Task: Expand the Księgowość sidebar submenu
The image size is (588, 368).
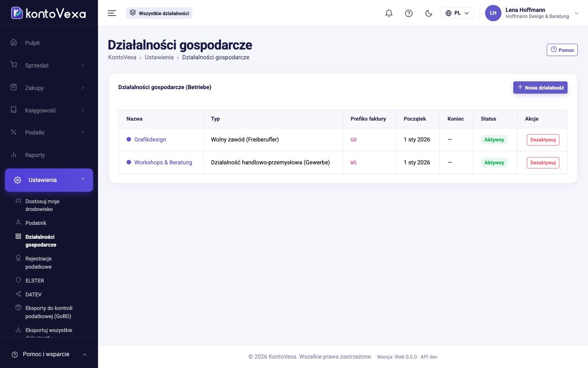Action: pos(49,110)
